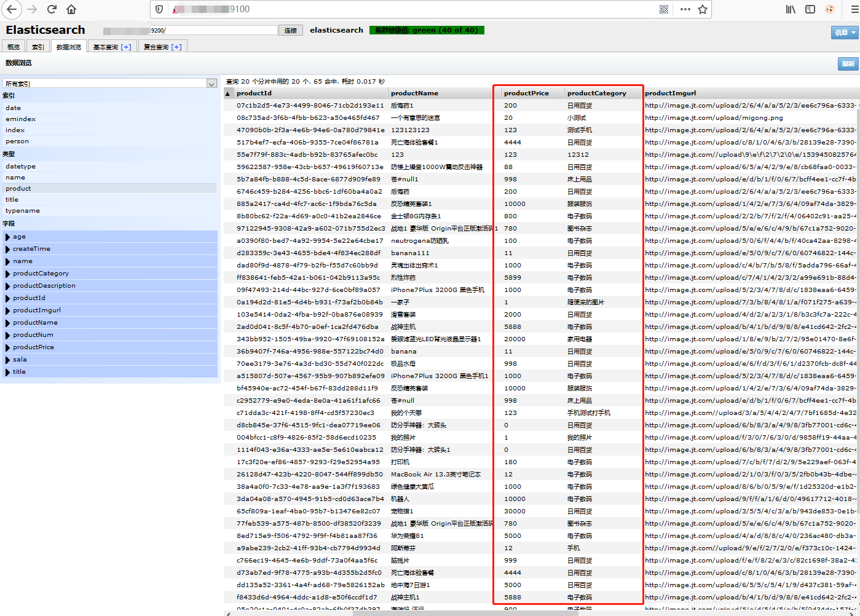Screen dimensions: 860x616
Task: Select the 数据浏览 browser tab
Action: point(69,47)
